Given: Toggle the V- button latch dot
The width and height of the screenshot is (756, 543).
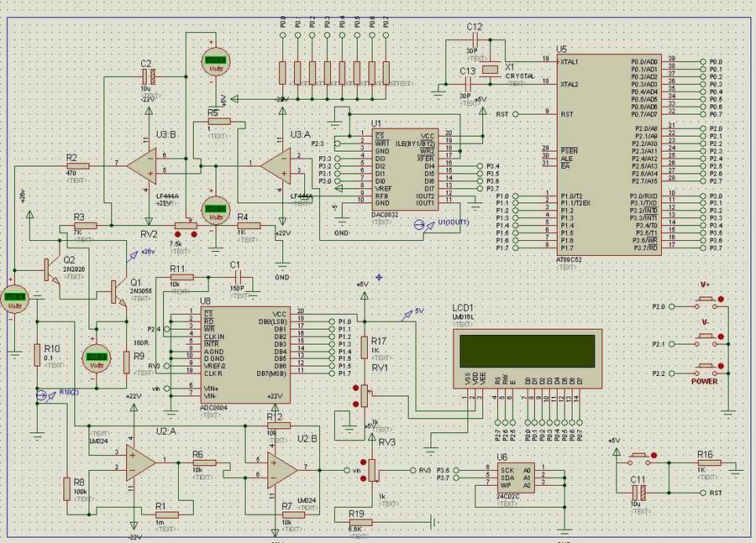Looking at the screenshot, I should 721,337.
